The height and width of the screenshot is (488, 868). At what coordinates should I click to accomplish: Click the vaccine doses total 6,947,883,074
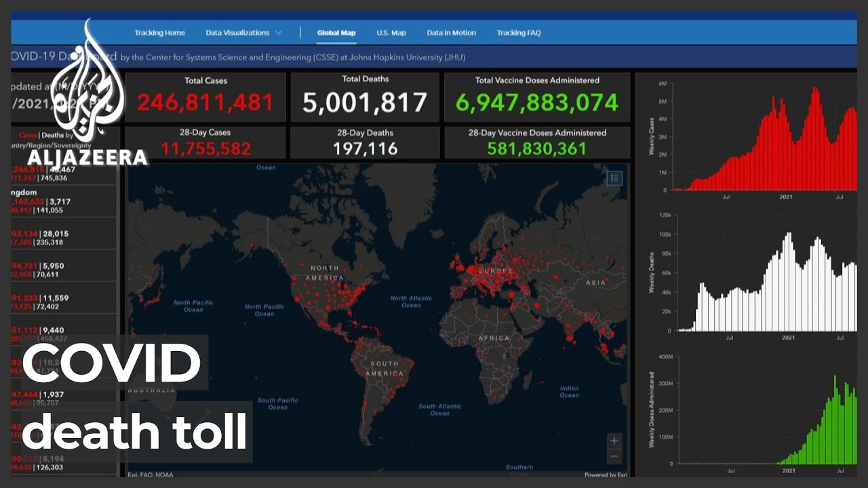(x=537, y=102)
